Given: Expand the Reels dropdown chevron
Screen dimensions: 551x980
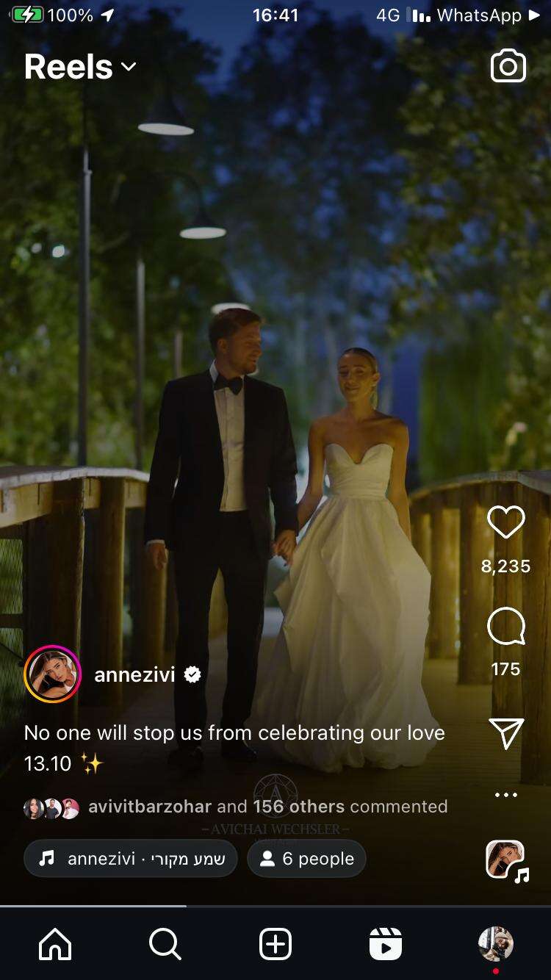Looking at the screenshot, I should tap(129, 67).
